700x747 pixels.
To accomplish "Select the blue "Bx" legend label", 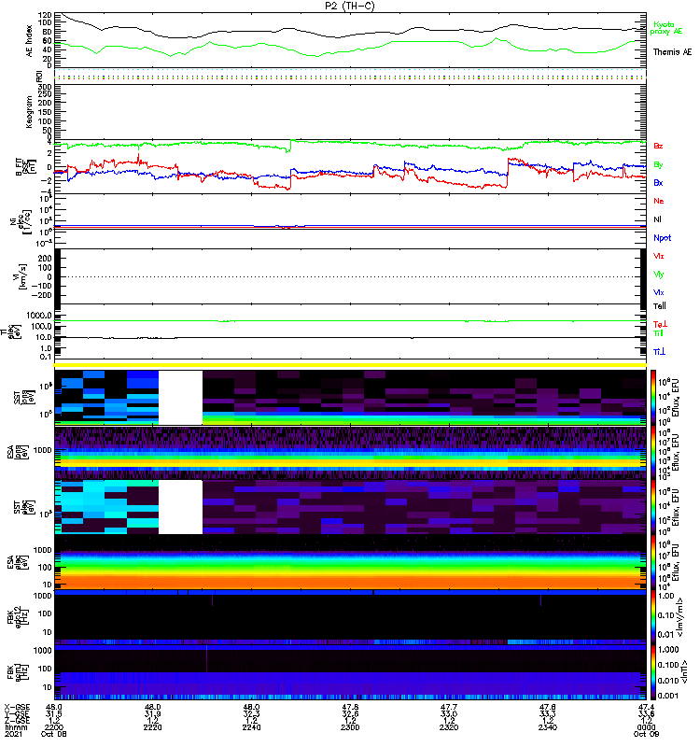I will (658, 182).
